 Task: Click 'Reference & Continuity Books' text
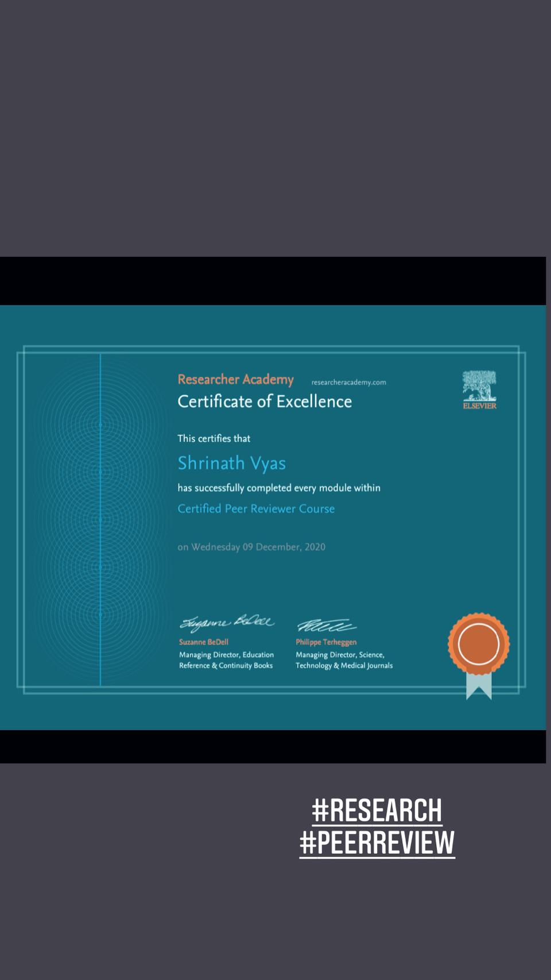pos(226,666)
